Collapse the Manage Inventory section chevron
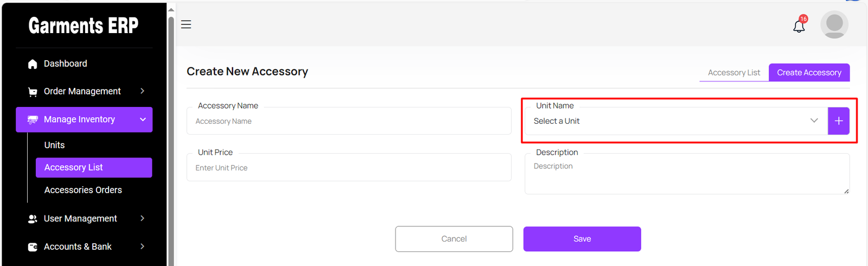This screenshot has width=868, height=266. pos(143,119)
